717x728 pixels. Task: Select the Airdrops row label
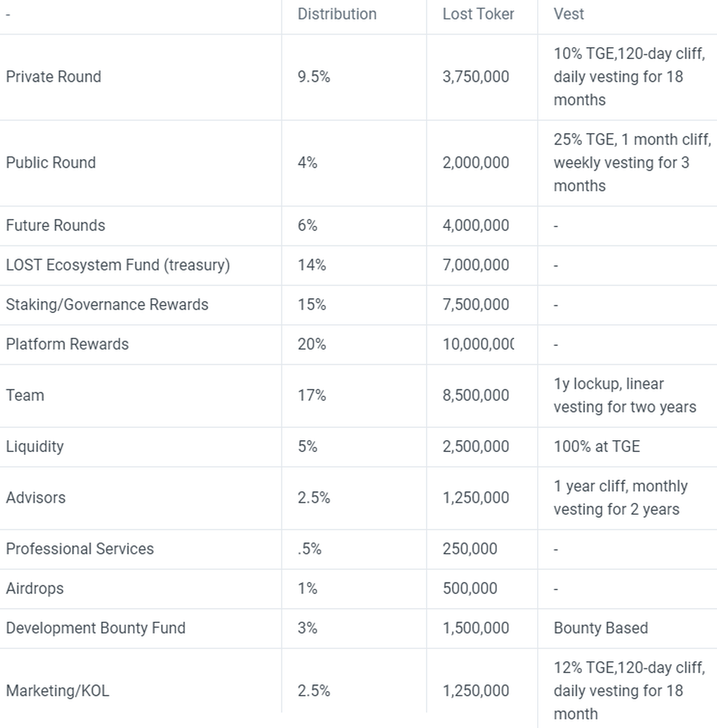coord(35,589)
